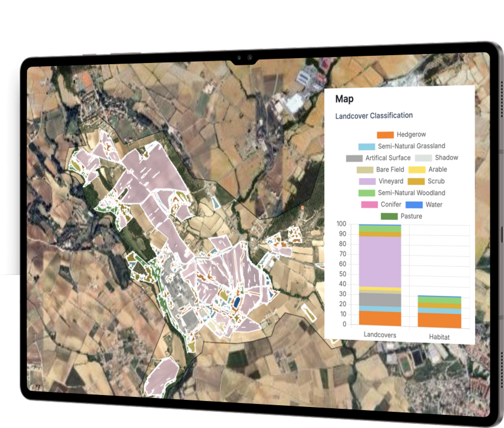The width and height of the screenshot is (504, 428).
Task: Click the Map panel heading
Action: (344, 99)
